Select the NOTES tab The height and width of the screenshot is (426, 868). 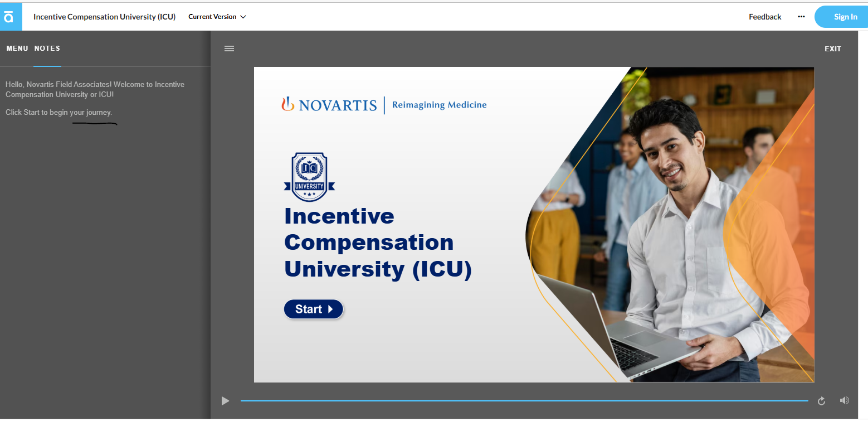point(47,49)
